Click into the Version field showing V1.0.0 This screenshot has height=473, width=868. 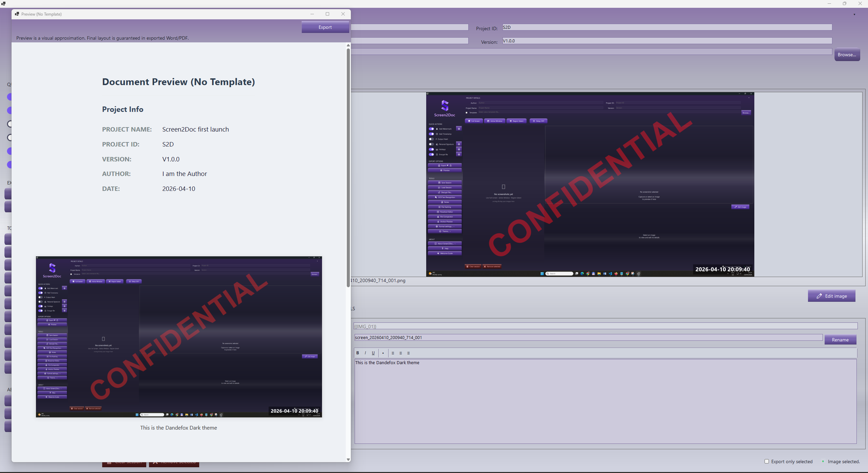coord(667,41)
